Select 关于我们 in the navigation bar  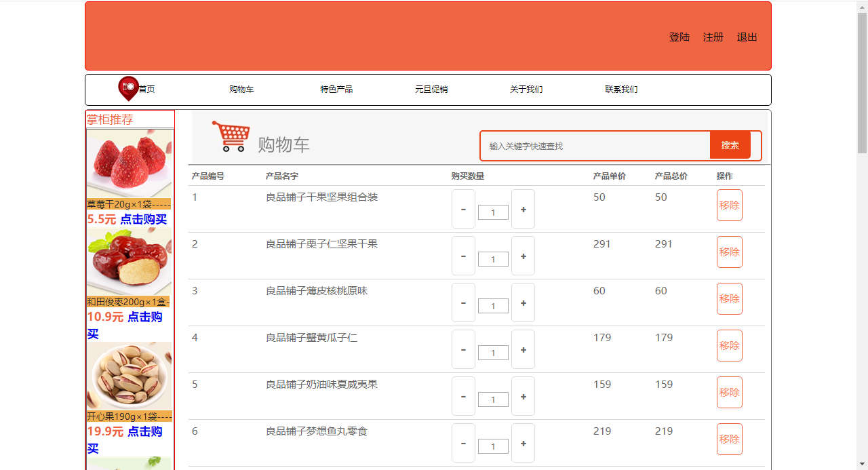tap(526, 90)
